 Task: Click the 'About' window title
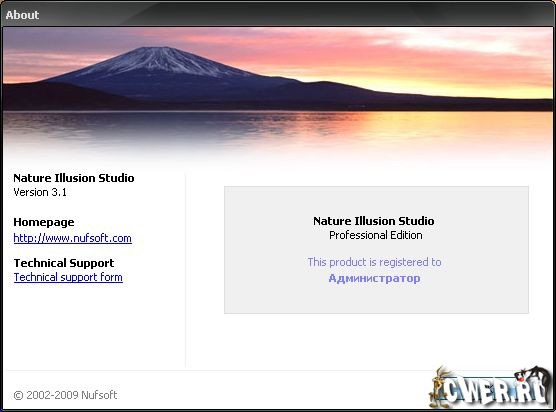pos(22,15)
